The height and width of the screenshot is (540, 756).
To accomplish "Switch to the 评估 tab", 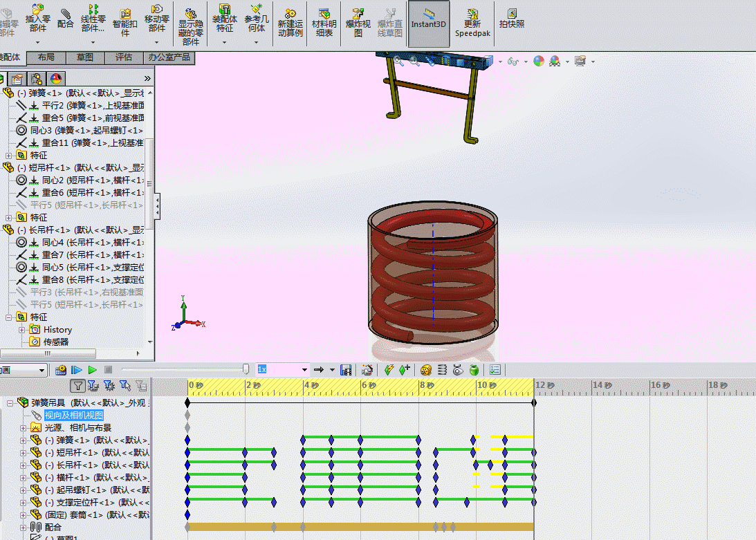I will [124, 57].
